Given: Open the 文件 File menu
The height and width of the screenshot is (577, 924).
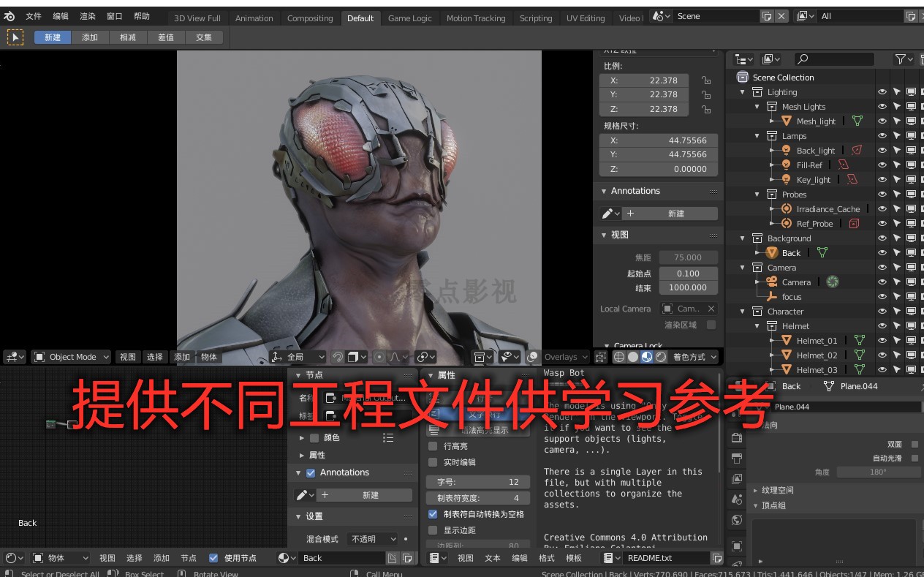Looking at the screenshot, I should [34, 16].
